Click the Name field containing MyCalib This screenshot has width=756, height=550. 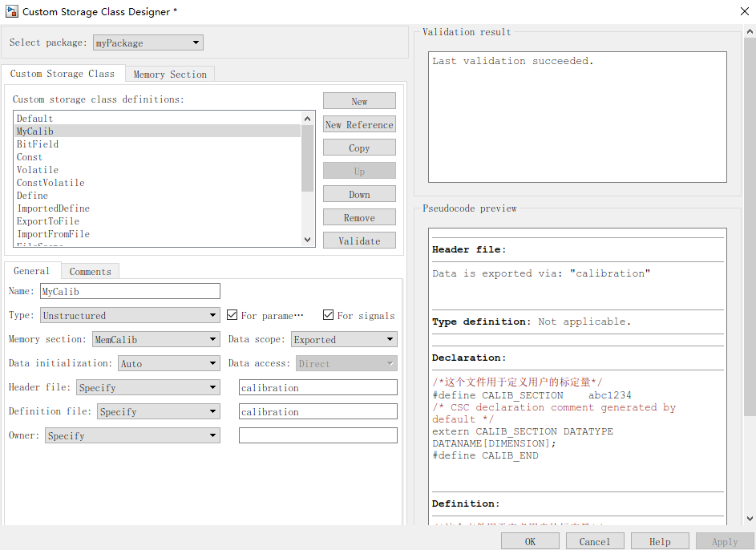[130, 291]
